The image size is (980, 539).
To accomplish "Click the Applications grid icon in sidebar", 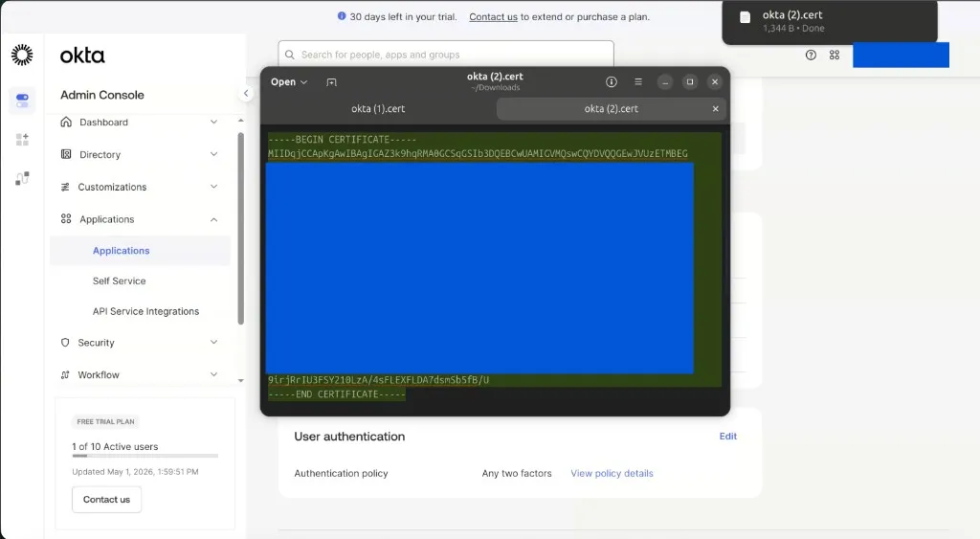I will 66,219.
